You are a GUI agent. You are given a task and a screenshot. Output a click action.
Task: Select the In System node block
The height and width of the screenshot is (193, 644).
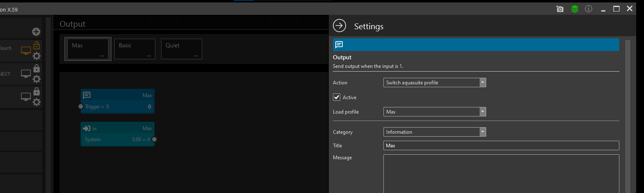117,134
